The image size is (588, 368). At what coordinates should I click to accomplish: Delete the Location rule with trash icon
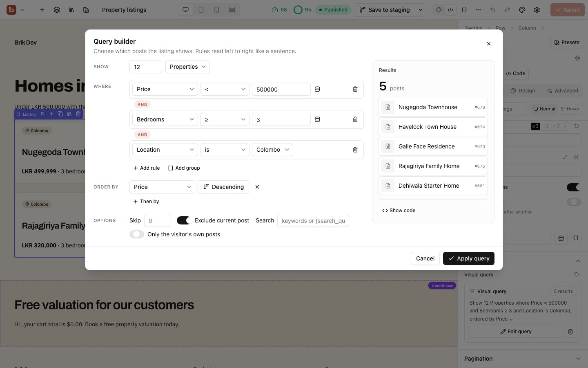(355, 150)
